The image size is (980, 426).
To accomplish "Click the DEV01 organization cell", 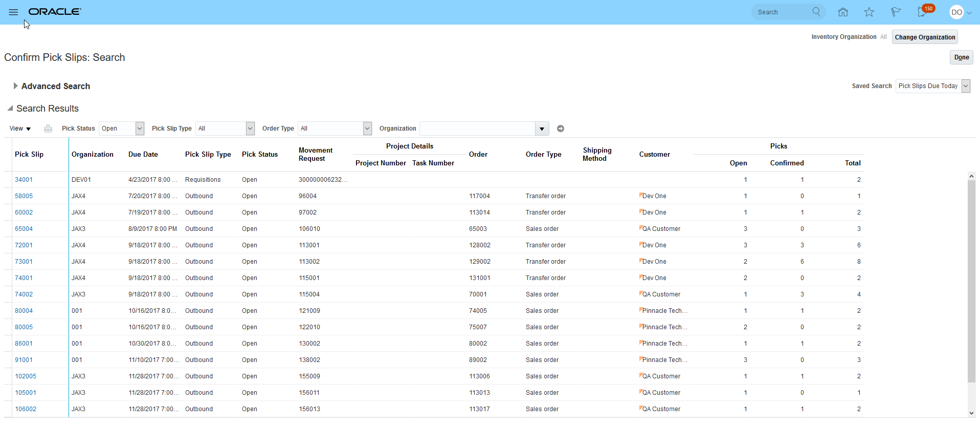I will tap(81, 180).
